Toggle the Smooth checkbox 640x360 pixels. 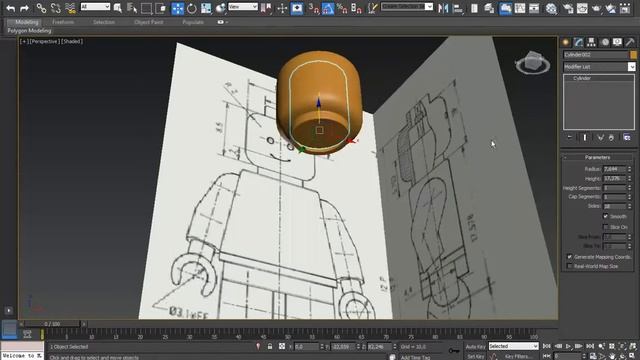point(606,216)
